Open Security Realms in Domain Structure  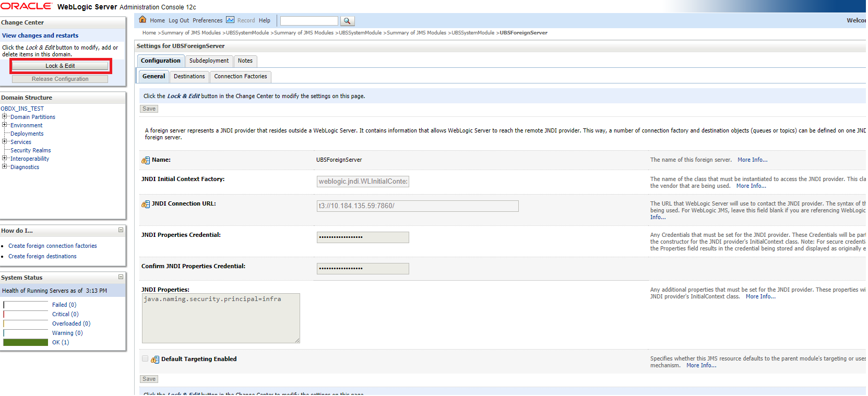tap(31, 150)
